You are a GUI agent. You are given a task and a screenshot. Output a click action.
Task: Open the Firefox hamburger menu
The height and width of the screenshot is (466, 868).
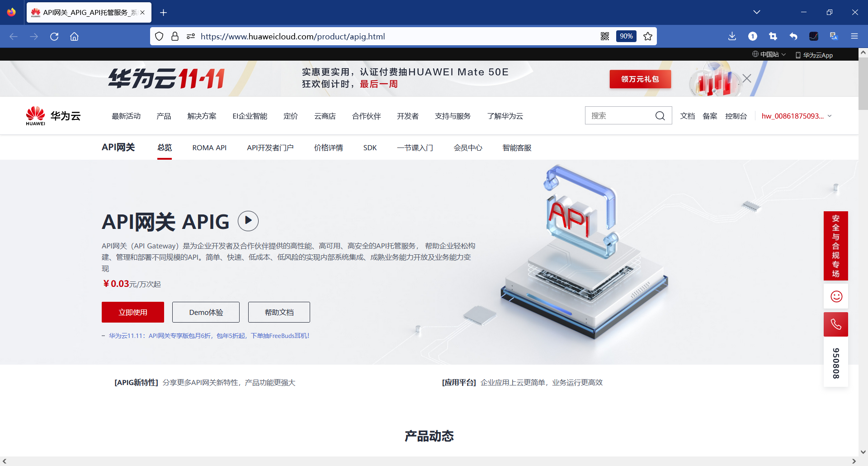tap(855, 36)
